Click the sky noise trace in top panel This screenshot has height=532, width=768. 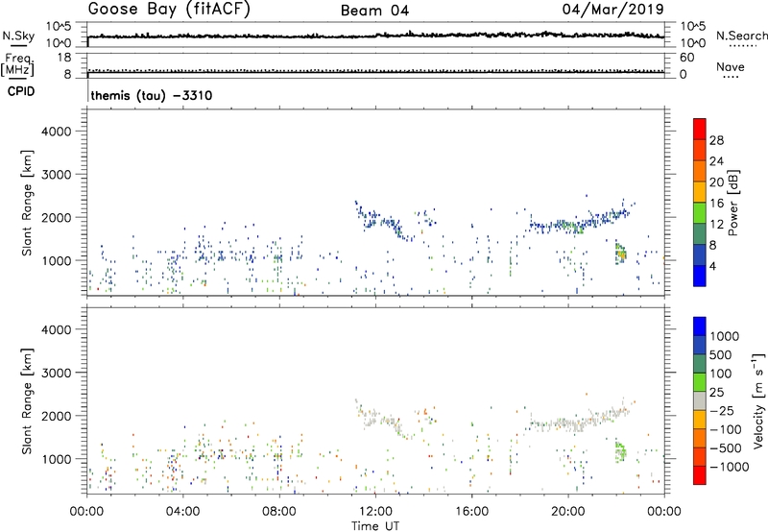(375, 36)
